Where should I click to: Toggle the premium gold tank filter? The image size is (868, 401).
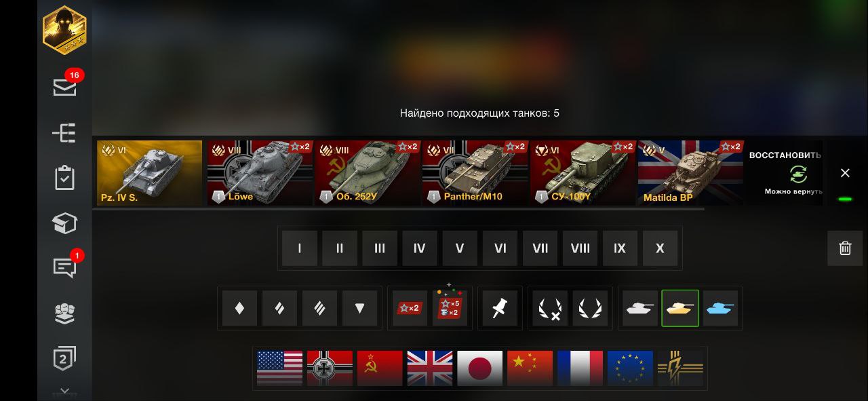tap(680, 308)
